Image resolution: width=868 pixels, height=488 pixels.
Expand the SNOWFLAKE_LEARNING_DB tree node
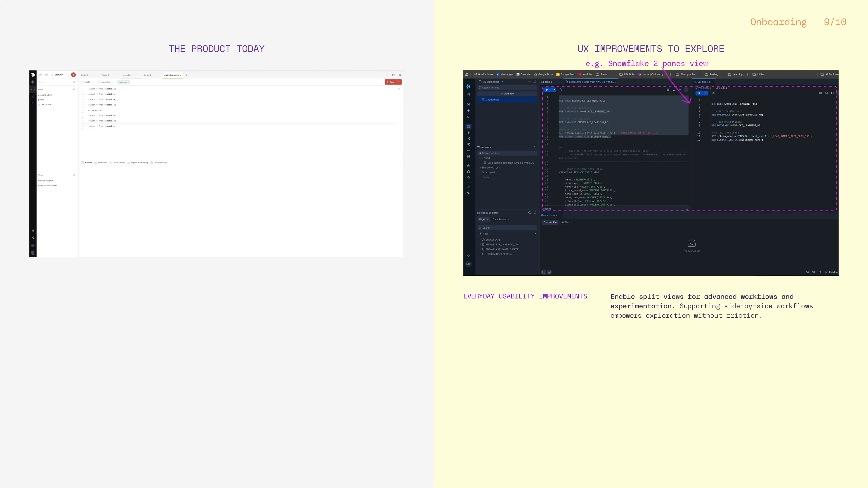[x=480, y=244]
